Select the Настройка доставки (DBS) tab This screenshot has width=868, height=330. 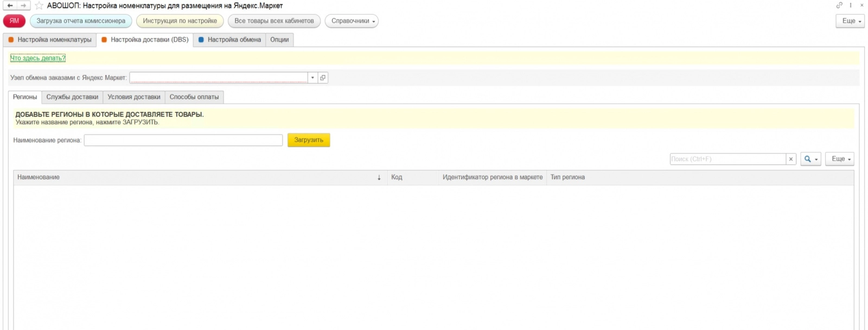tap(145, 40)
